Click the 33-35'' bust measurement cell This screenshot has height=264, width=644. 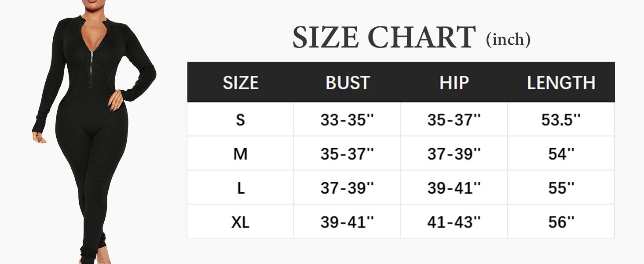point(347,120)
